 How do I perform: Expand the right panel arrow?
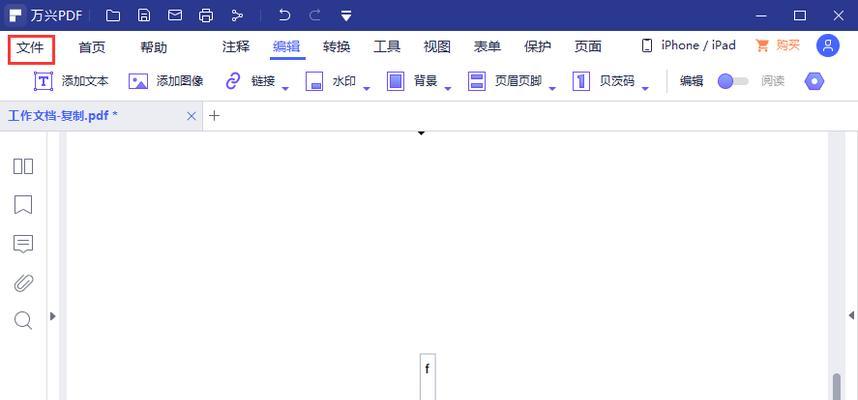[851, 315]
